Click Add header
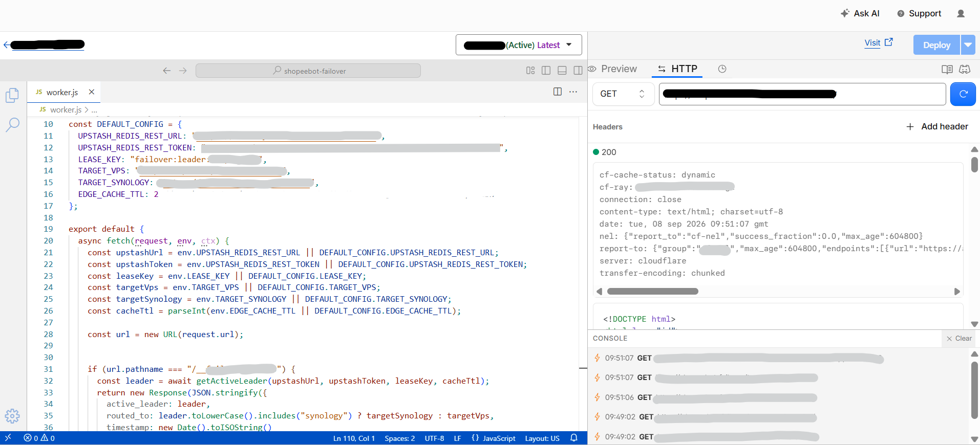This screenshot has height=445, width=980. (937, 127)
